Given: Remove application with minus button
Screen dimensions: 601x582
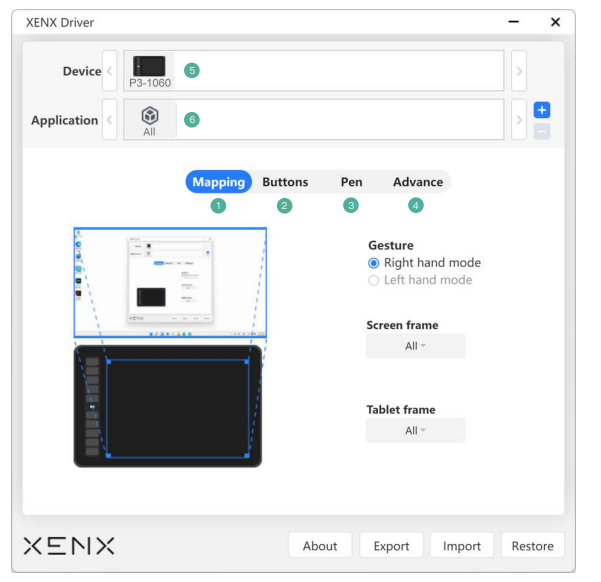Looking at the screenshot, I should (x=542, y=132).
